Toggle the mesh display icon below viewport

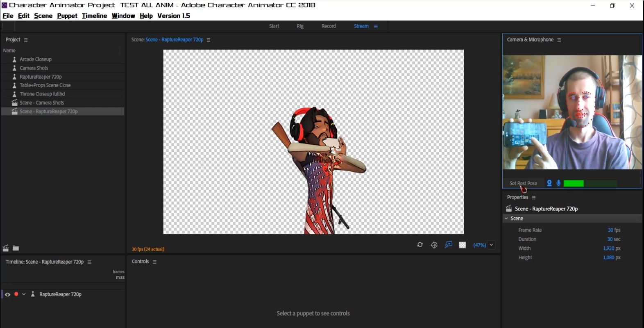click(x=434, y=245)
